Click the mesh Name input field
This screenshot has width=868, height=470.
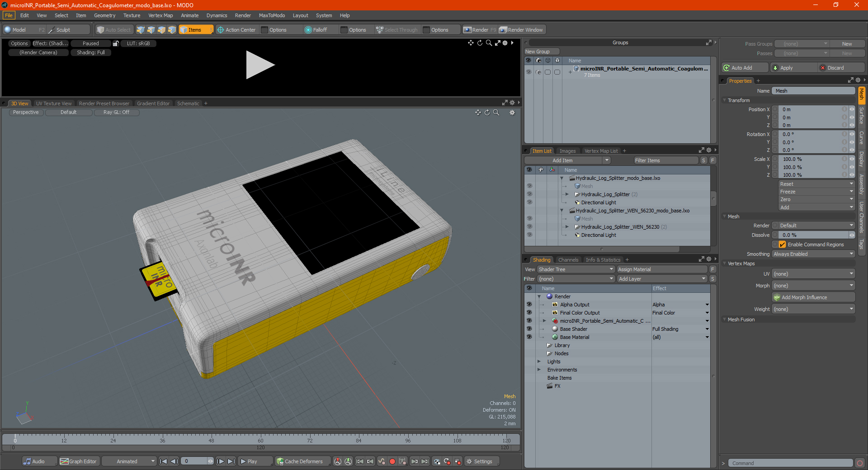coord(814,91)
